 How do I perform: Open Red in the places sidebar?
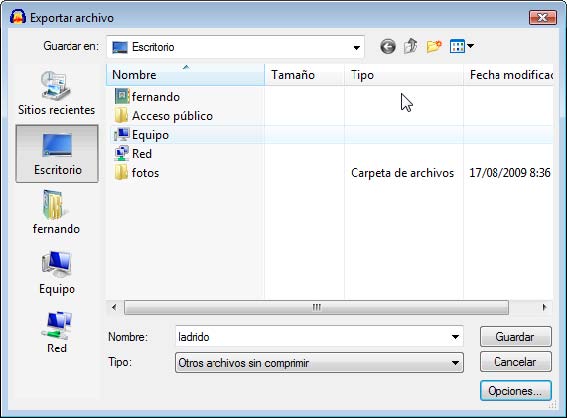tap(57, 332)
